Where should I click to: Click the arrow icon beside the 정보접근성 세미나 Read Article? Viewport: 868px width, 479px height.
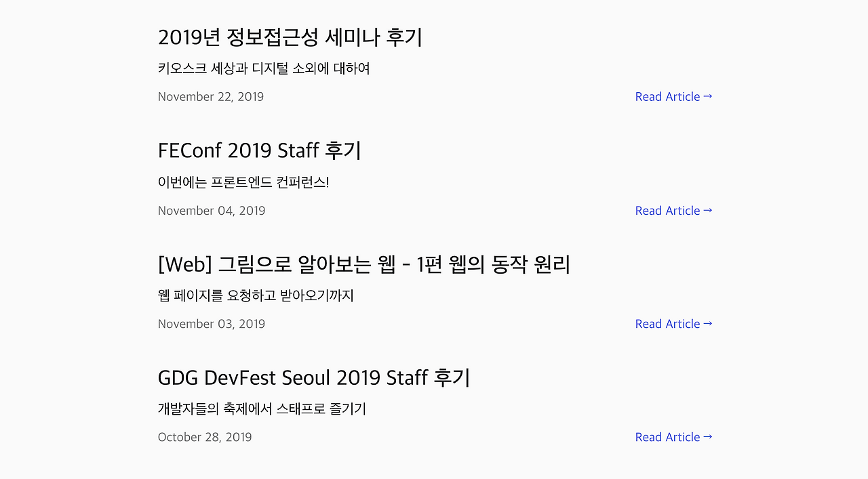pos(708,97)
